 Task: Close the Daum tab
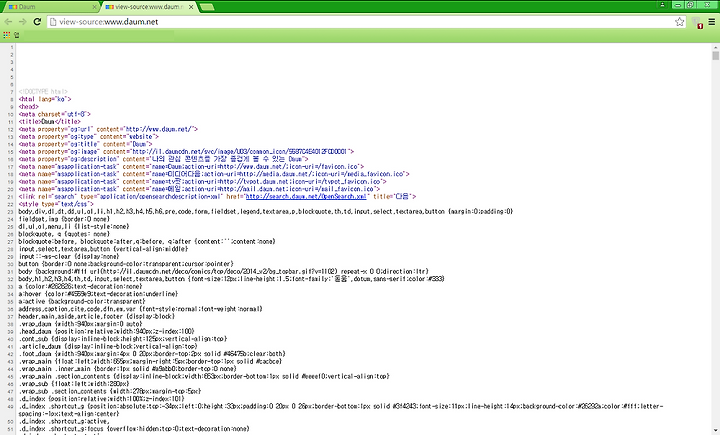point(94,7)
